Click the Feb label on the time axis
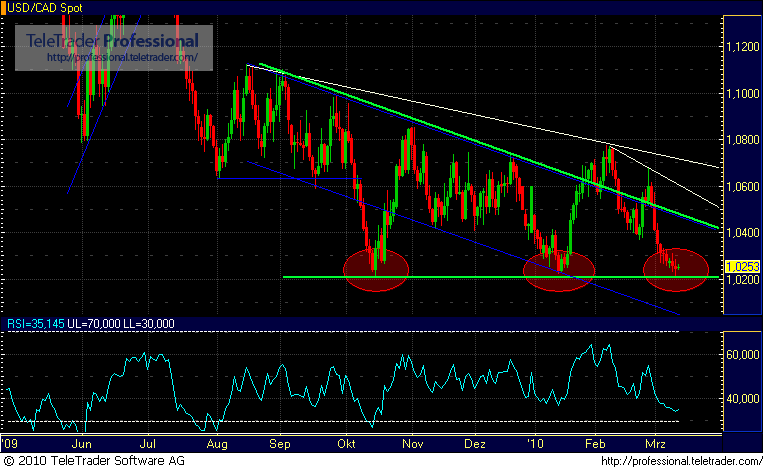 [x=595, y=444]
